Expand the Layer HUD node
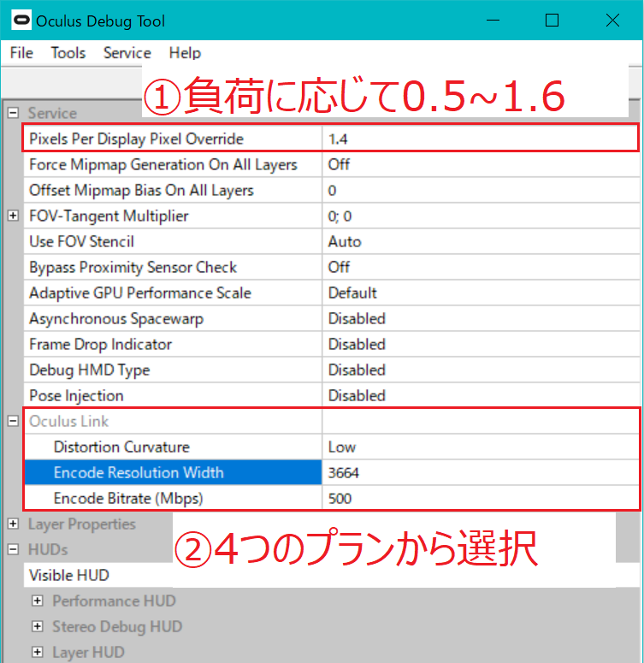 point(38,653)
